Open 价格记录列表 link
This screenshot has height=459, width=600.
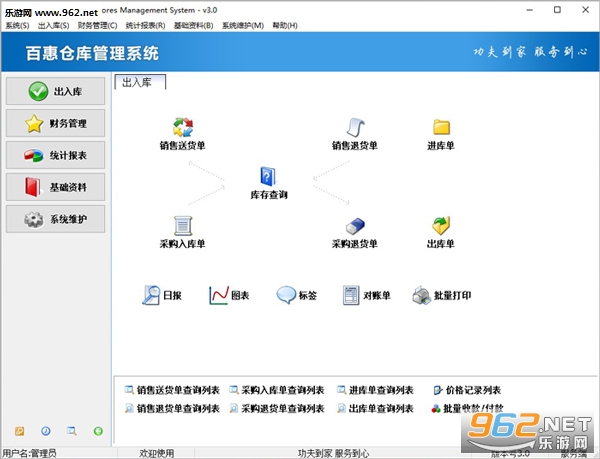tap(467, 390)
